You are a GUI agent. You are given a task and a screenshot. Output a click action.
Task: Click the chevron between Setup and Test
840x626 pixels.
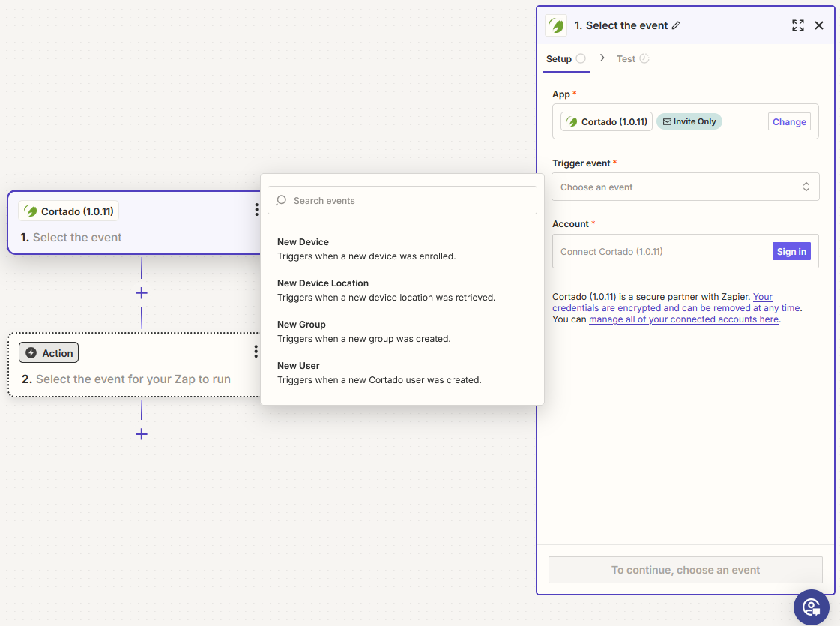pos(602,58)
